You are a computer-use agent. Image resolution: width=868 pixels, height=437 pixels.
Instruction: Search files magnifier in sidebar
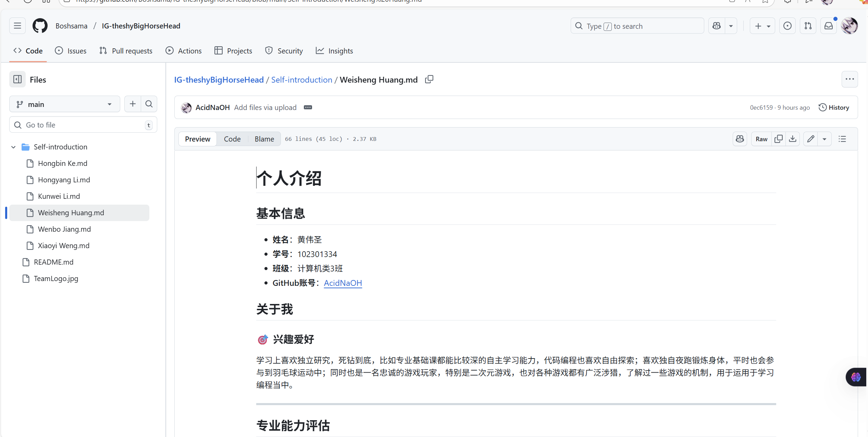[x=149, y=104]
